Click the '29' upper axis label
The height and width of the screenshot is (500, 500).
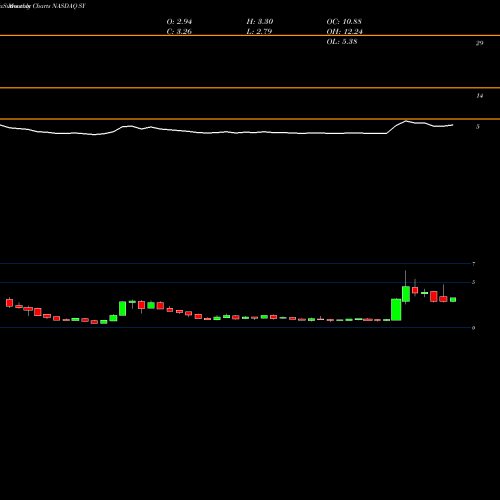pyautogui.click(x=479, y=43)
